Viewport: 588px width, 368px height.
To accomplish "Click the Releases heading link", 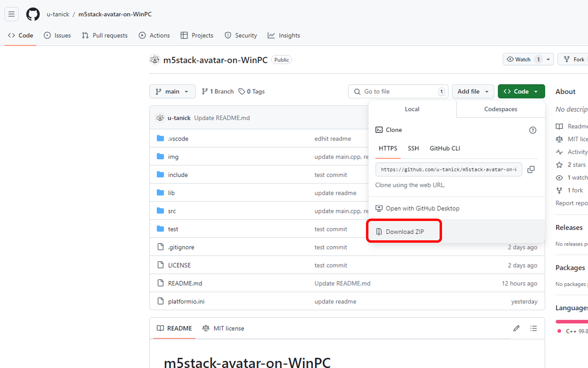I will [x=569, y=228].
